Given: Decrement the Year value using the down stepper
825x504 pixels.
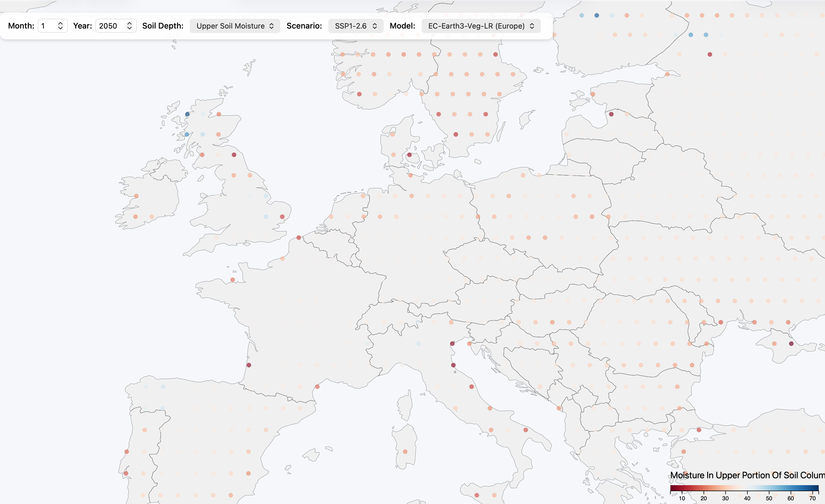Looking at the screenshot, I should coord(130,28).
